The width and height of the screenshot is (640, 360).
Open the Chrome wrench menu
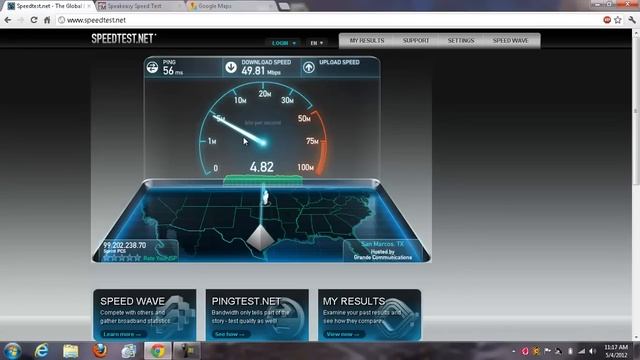coord(632,20)
